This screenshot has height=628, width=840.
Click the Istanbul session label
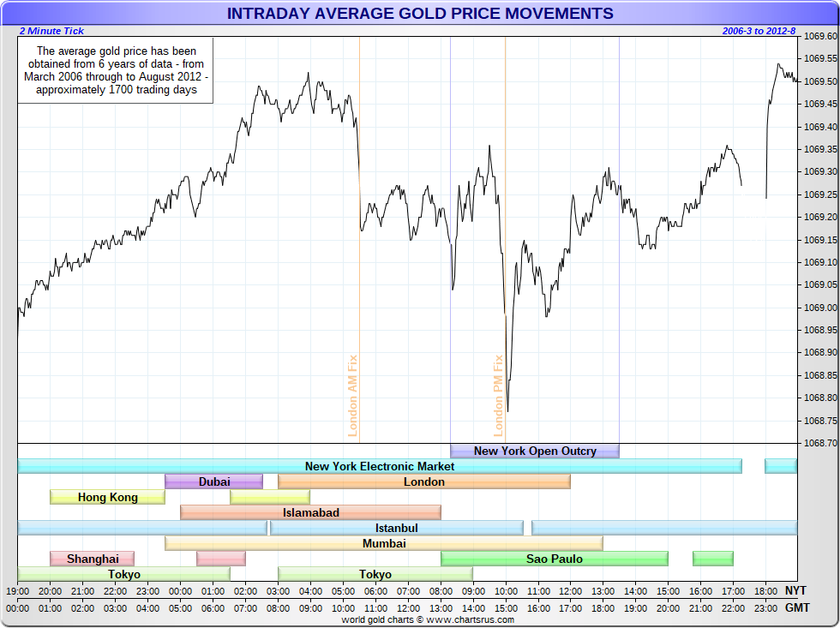click(396, 528)
